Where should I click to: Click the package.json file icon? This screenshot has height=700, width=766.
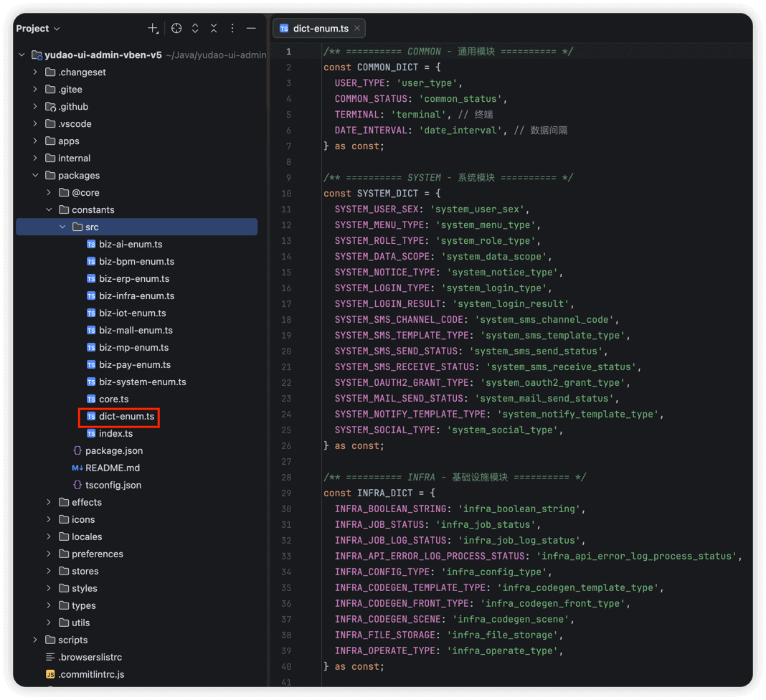point(77,450)
